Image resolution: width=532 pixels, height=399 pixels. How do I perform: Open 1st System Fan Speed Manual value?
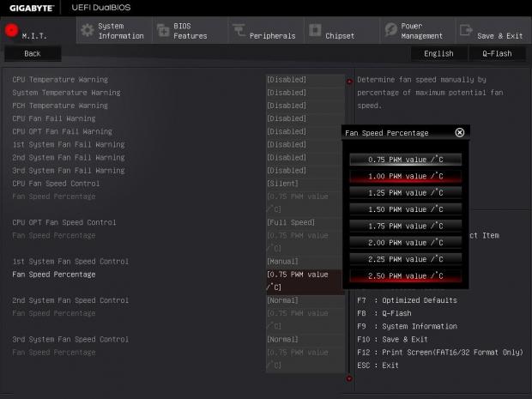click(305, 262)
